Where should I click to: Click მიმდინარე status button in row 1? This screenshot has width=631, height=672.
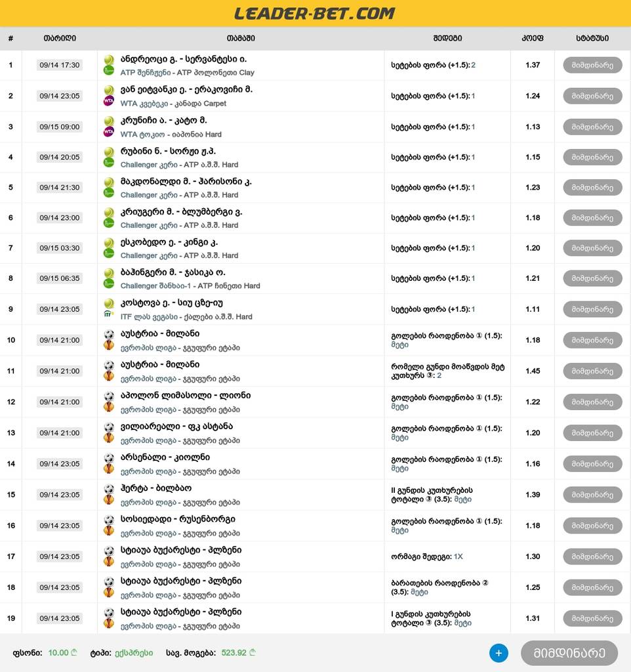point(592,65)
